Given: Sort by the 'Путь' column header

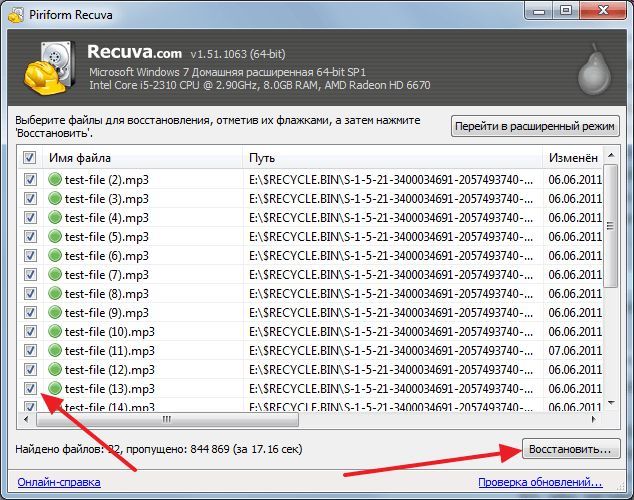Looking at the screenshot, I should (392, 157).
